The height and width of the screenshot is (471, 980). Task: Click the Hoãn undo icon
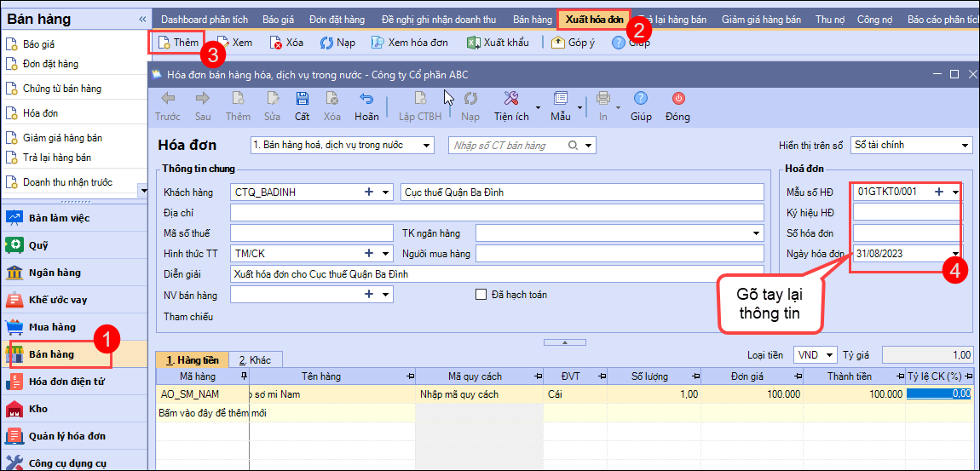click(366, 99)
